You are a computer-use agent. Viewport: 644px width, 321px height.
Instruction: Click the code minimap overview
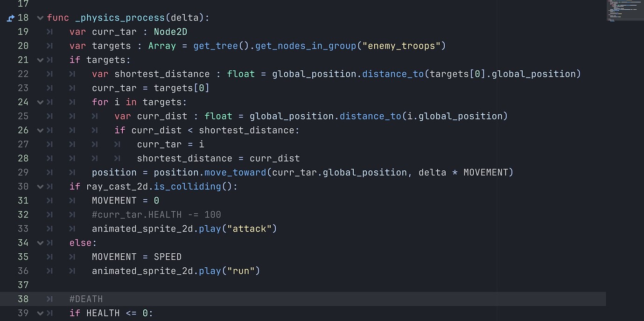coord(624,10)
